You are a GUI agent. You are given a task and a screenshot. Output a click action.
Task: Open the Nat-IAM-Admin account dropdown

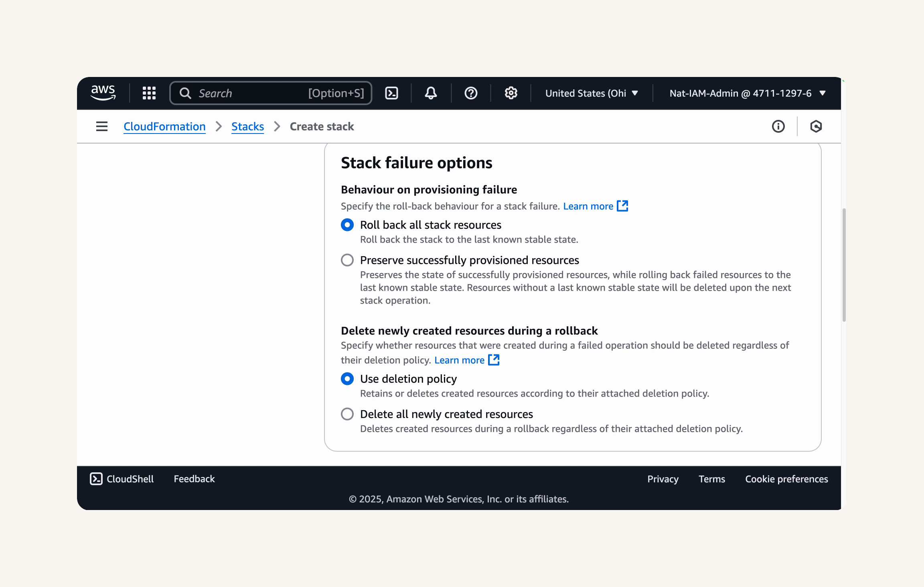pos(747,93)
